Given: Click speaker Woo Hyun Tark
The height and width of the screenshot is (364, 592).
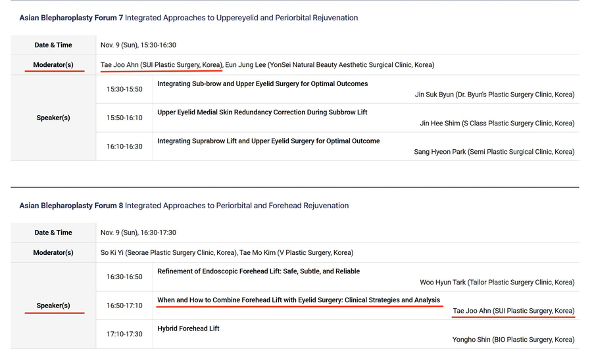Looking at the screenshot, I should 497,283.
